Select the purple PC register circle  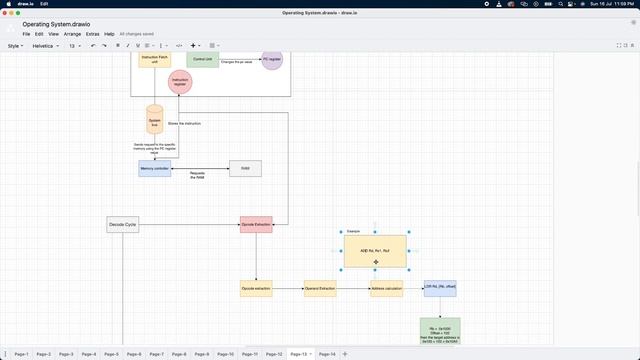(272, 60)
